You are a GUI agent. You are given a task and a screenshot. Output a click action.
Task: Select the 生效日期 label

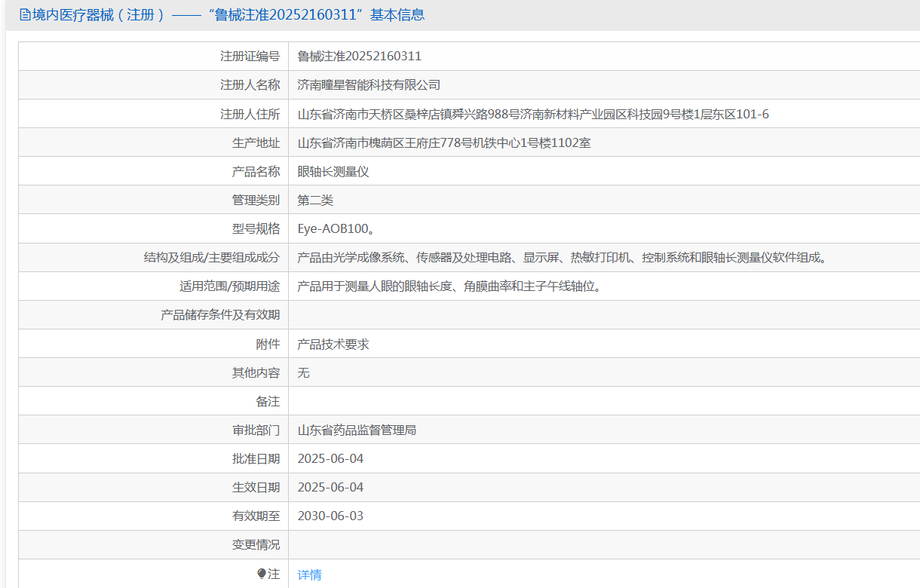(x=256, y=487)
